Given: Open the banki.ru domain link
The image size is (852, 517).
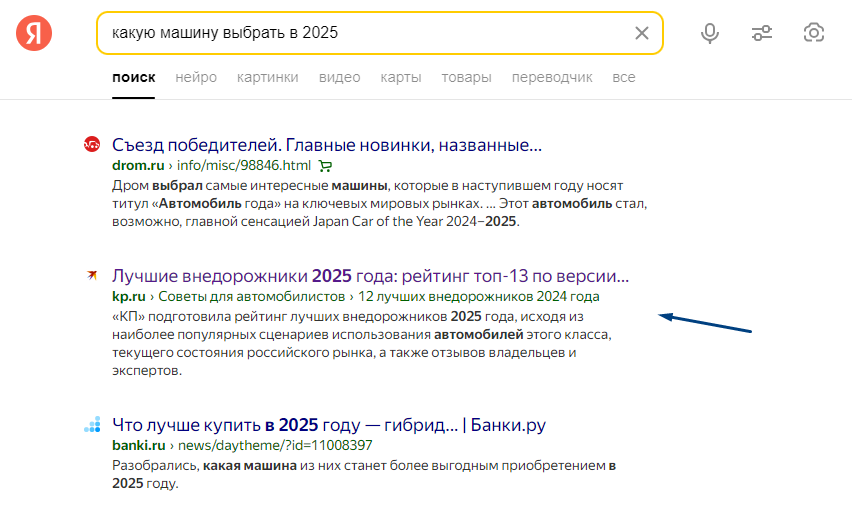Looking at the screenshot, I should 139,445.
